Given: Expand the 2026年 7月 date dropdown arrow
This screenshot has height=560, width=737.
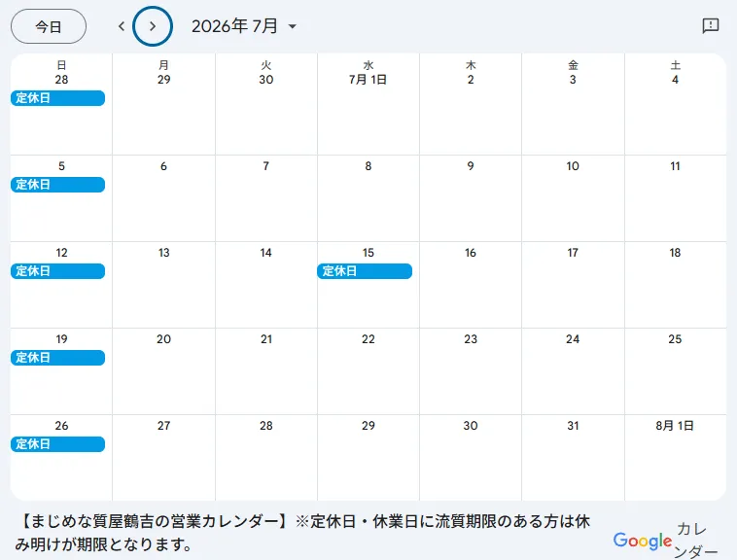Looking at the screenshot, I should pos(293,26).
